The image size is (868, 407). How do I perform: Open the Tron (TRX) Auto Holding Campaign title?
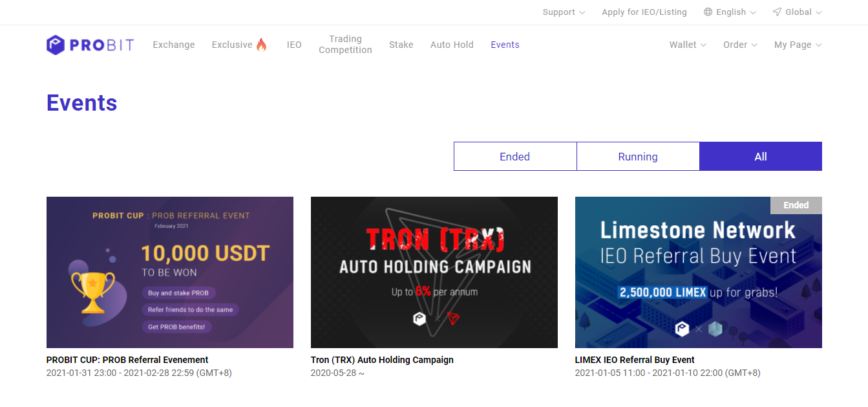tap(382, 360)
